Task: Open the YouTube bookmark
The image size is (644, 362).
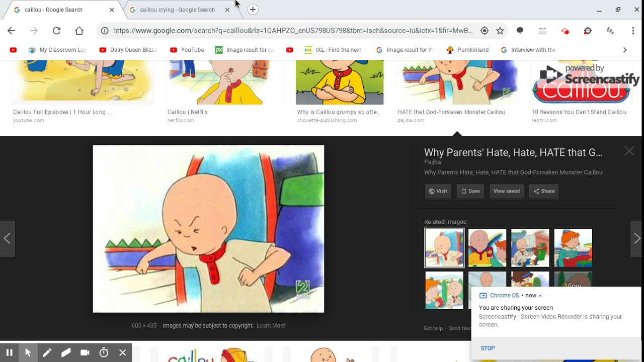Action: tap(187, 50)
